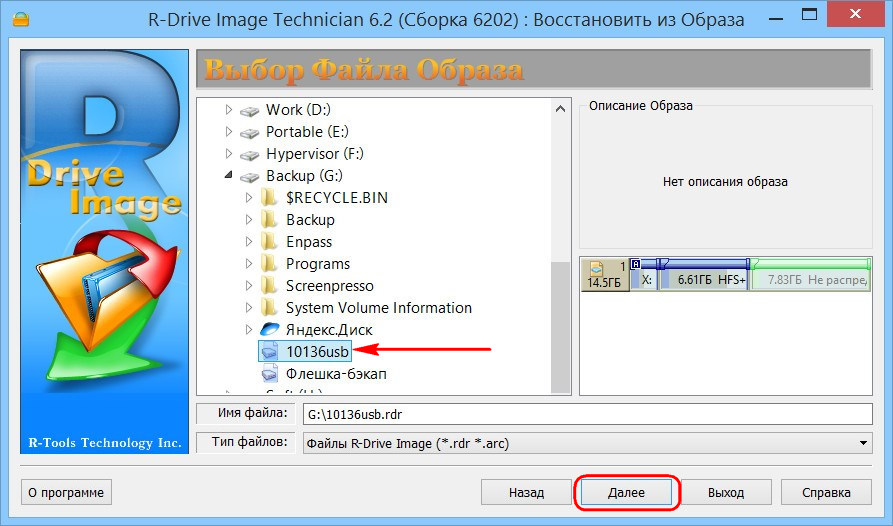This screenshot has width=893, height=526.
Task: Select the Яндекс.Диск item name
Action: point(329,330)
